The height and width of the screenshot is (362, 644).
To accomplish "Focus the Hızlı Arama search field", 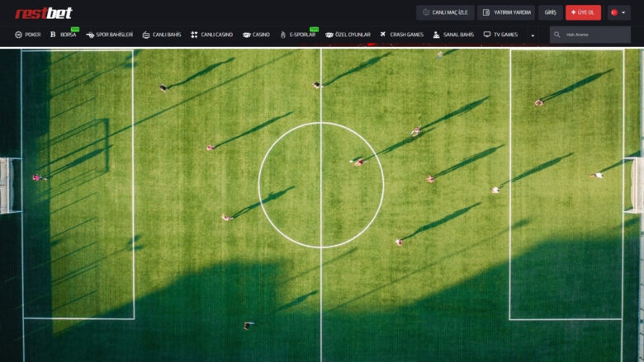I will point(594,35).
